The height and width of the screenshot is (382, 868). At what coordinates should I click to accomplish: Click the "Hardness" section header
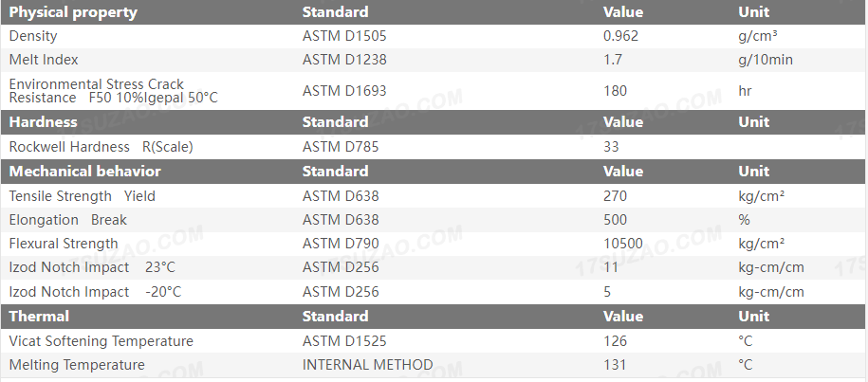pyautogui.click(x=43, y=122)
